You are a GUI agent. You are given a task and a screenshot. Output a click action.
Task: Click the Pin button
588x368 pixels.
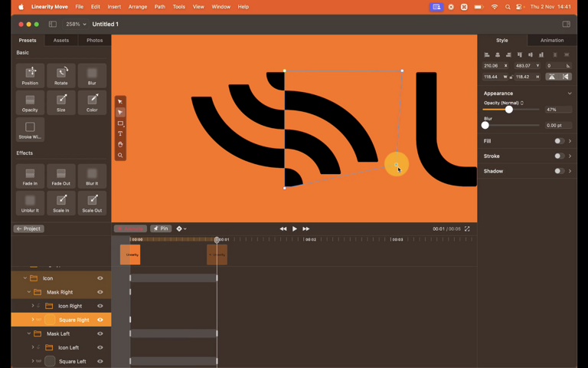point(161,228)
